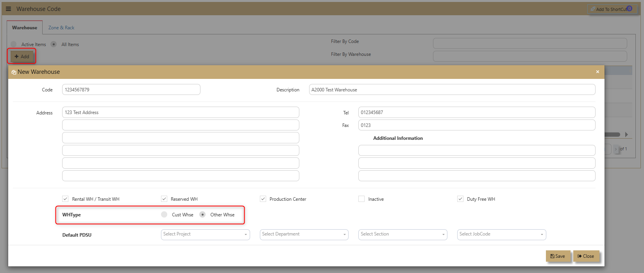
Task: Click the Save button
Action: [x=558, y=256]
